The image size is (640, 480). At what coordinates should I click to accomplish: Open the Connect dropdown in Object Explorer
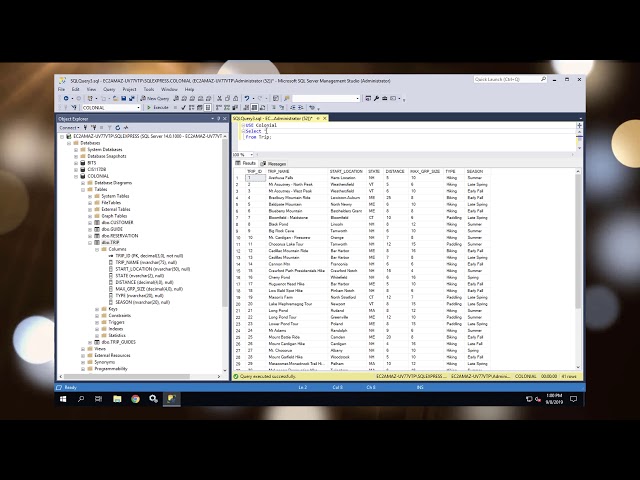click(x=69, y=128)
